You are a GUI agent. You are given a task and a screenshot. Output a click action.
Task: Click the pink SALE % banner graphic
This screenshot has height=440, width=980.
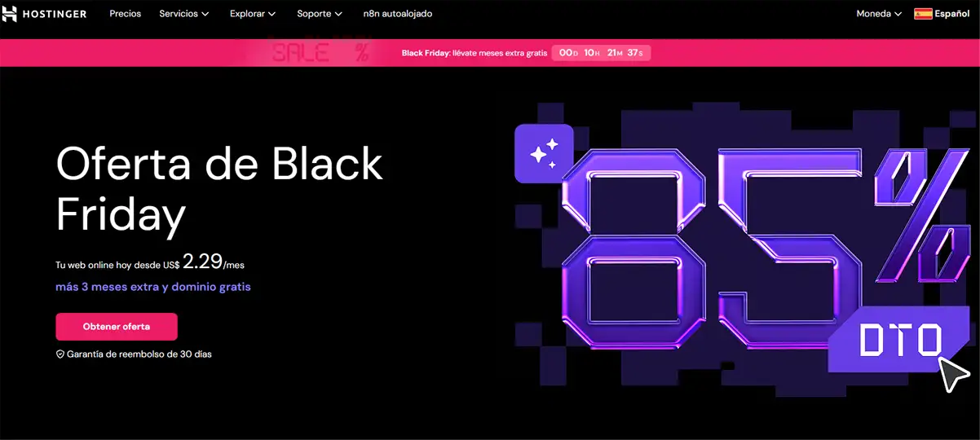pyautogui.click(x=320, y=53)
